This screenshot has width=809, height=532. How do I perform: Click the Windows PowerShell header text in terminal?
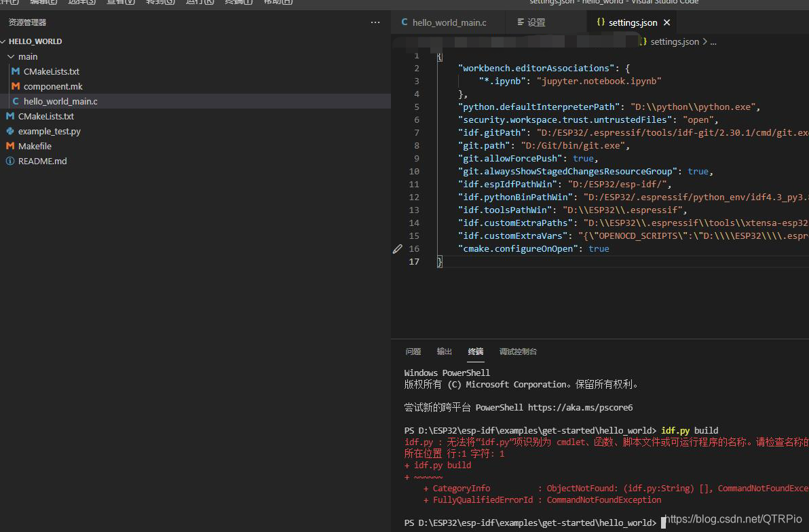(447, 373)
